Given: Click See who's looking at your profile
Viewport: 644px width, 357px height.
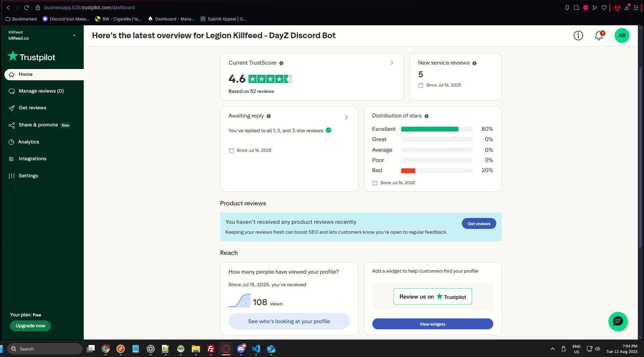Looking at the screenshot, I should [289, 321].
